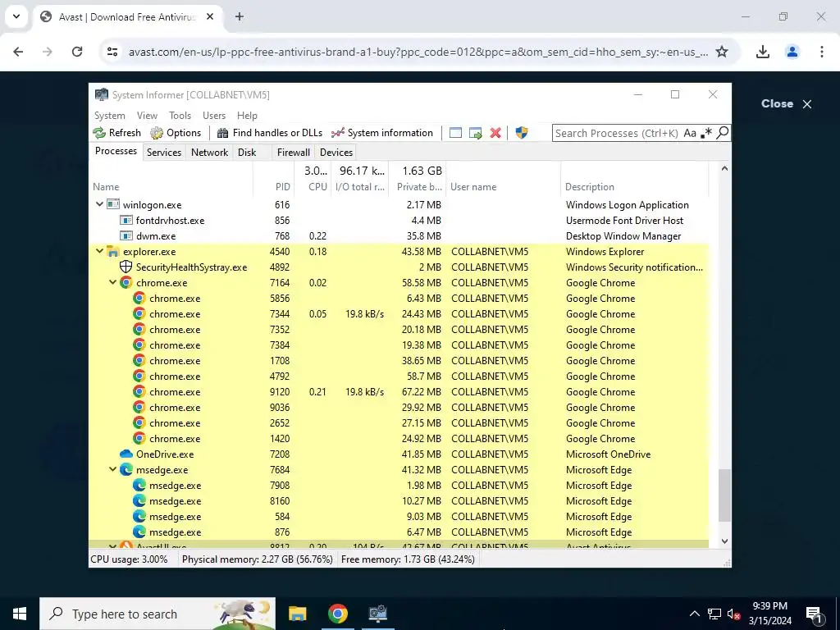This screenshot has height=630, width=840.
Task: Click the Search Processes input field
Action: coord(617,133)
